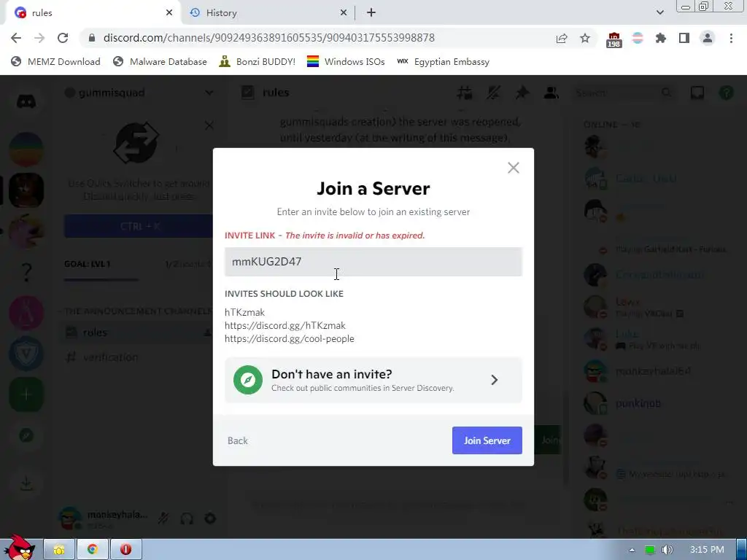Toggle microphone mute in user panel
The height and width of the screenshot is (560, 747).
pos(163,518)
